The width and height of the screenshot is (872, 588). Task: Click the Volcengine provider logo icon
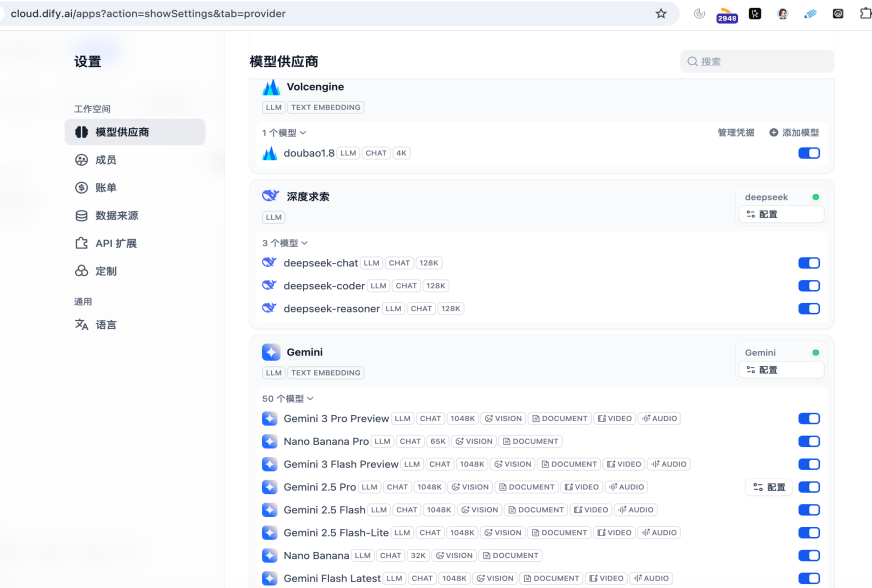tap(271, 88)
